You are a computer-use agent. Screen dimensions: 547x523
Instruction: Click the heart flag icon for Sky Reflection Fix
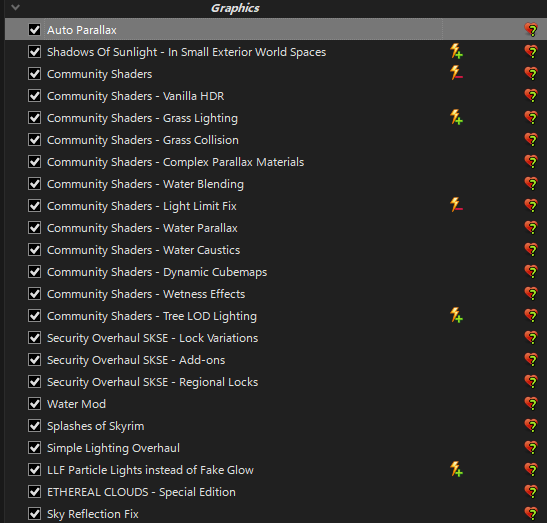pos(531,514)
